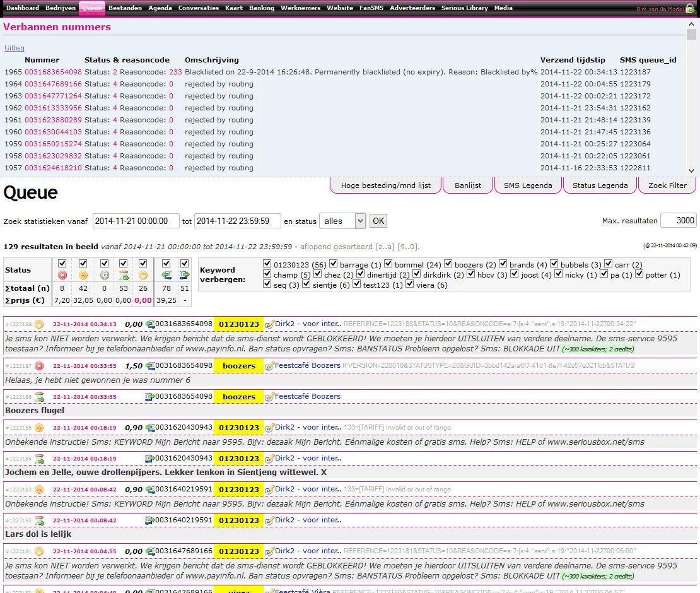Click the lock icon next to the user name
The image size is (700, 593).
(690, 8)
